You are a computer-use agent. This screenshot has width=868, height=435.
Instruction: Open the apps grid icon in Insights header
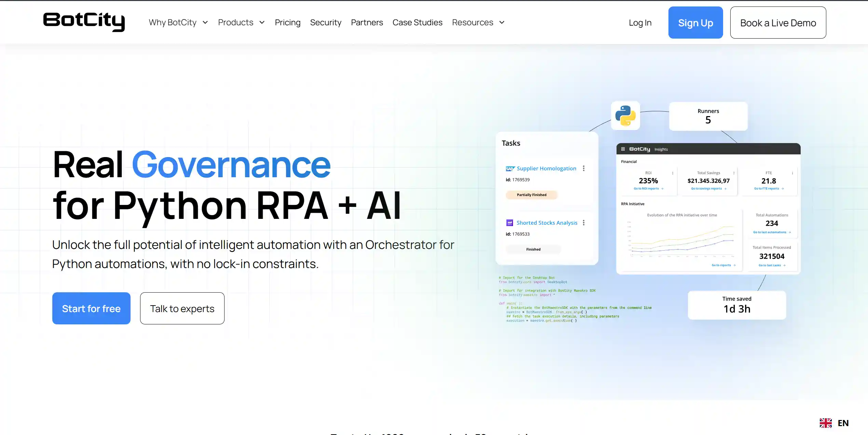click(623, 149)
